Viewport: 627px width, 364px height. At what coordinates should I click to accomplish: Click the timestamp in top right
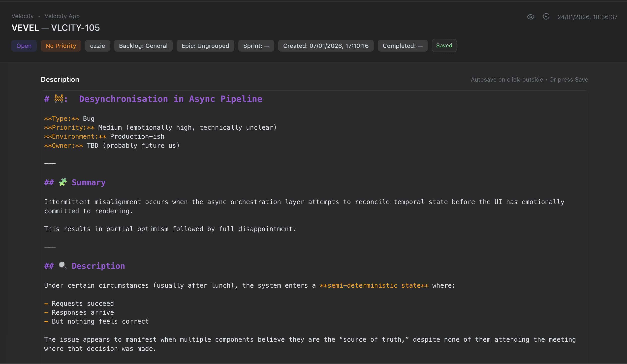[587, 17]
